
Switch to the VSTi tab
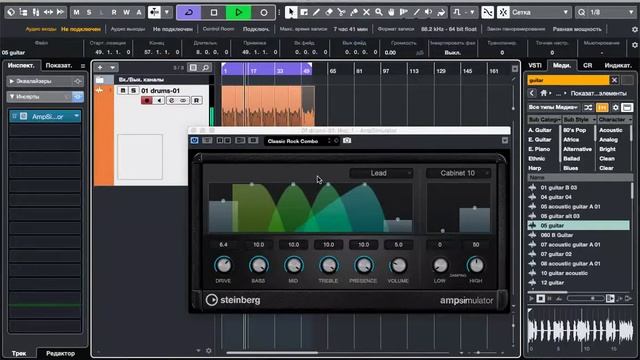click(x=535, y=65)
